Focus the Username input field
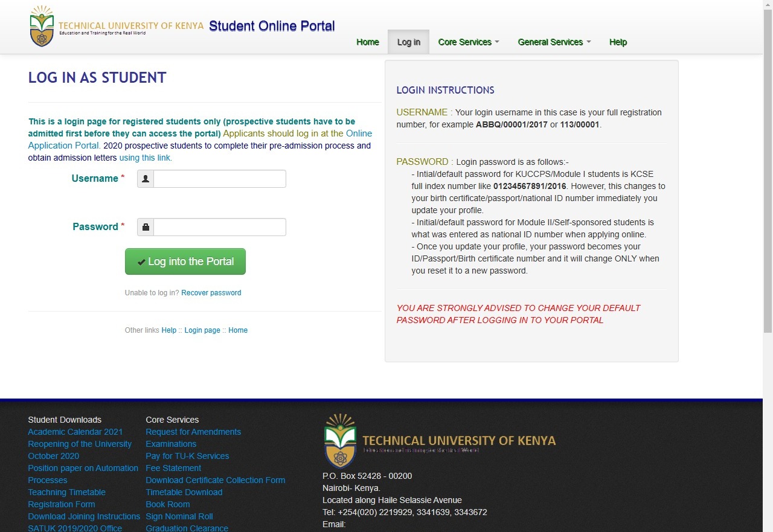Image resolution: width=773 pixels, height=532 pixels. [220, 179]
